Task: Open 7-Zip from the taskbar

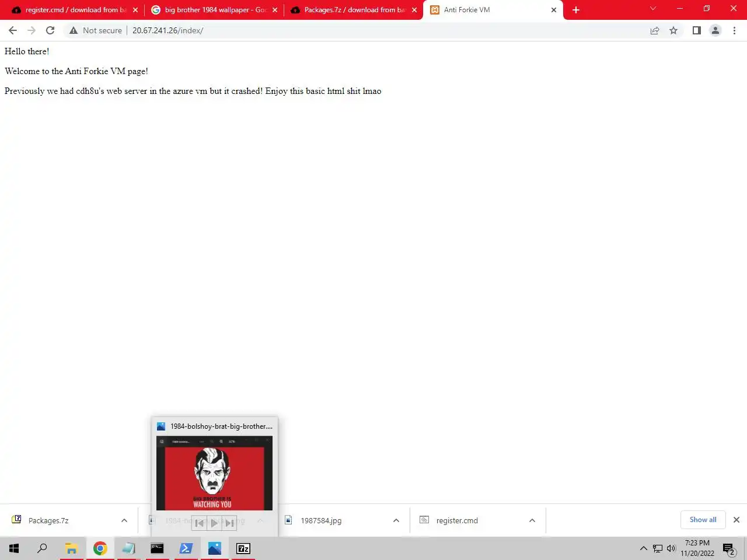Action: pos(243,548)
